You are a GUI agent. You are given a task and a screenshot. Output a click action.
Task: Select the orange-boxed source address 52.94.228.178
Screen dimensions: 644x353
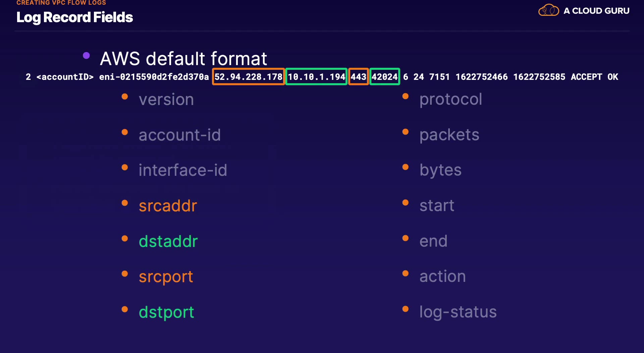pyautogui.click(x=248, y=77)
